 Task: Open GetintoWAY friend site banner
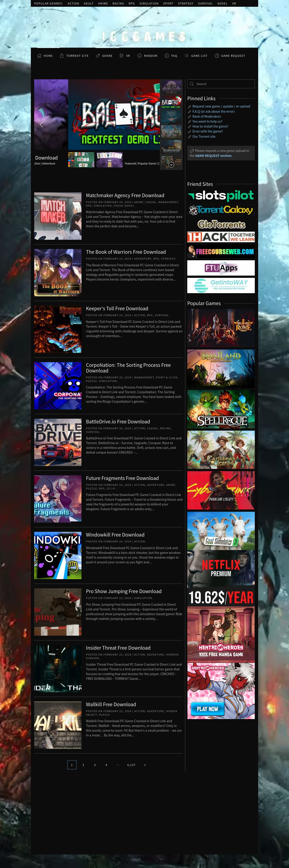pos(221,286)
